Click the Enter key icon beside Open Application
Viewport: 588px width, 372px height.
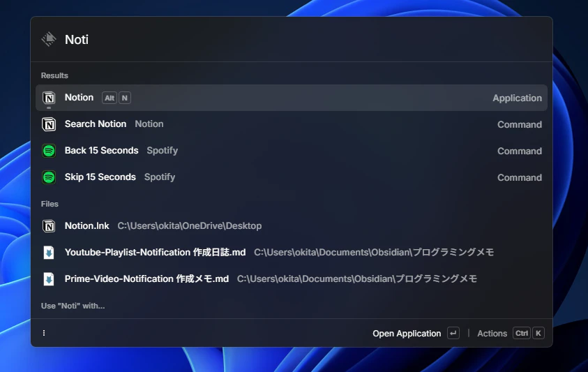point(453,333)
